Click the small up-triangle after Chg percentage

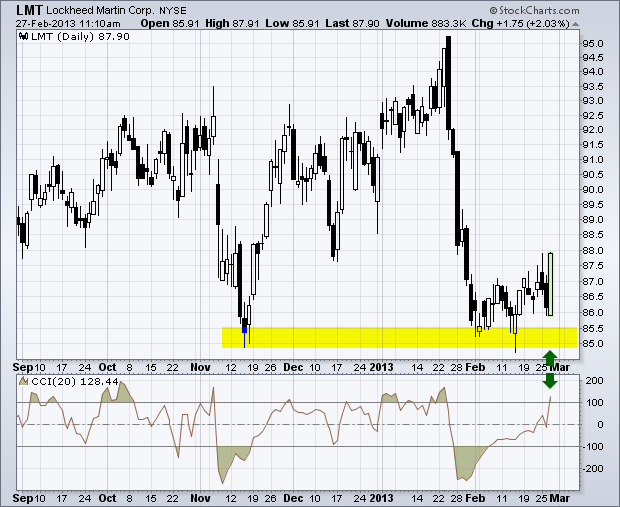coord(575,24)
